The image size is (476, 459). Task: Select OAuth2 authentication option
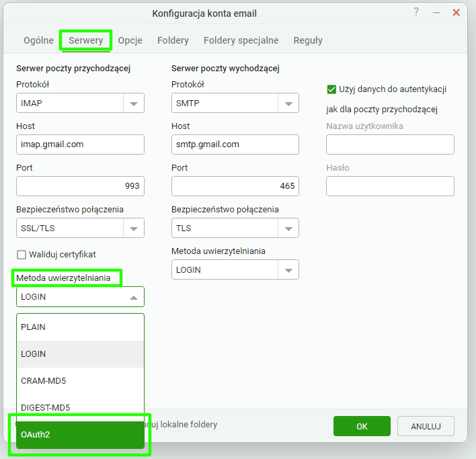coord(80,435)
